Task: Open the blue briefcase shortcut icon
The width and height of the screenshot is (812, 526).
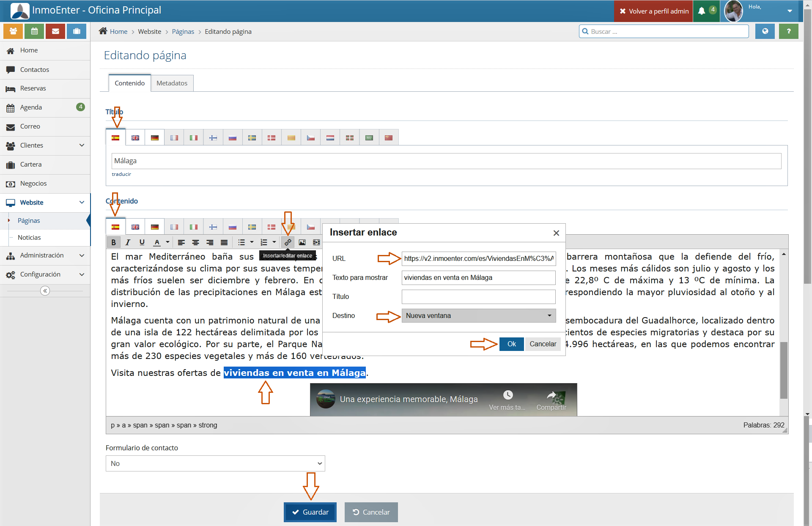Action: pyautogui.click(x=77, y=31)
